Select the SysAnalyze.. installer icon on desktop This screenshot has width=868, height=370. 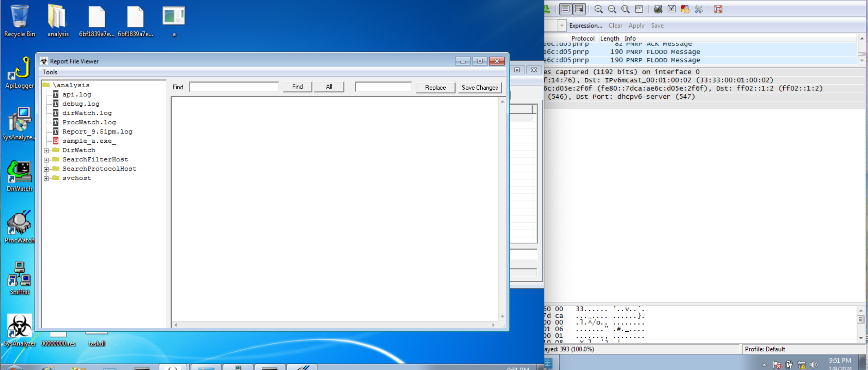point(19,124)
